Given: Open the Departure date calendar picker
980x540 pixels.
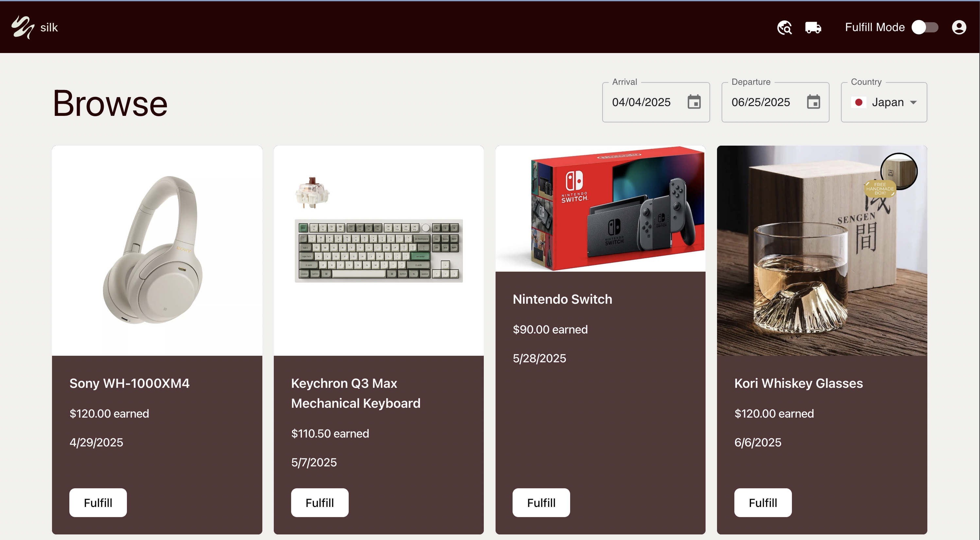Looking at the screenshot, I should point(814,102).
